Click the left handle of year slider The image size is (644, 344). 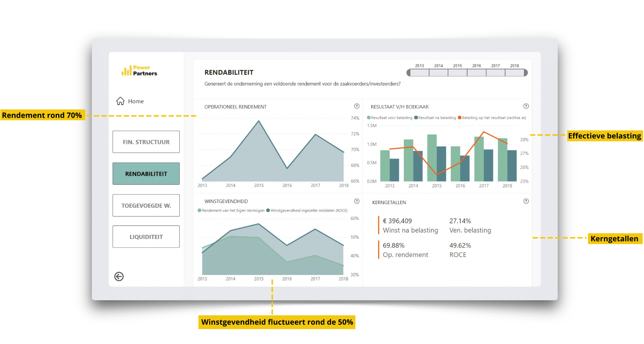[x=408, y=73]
